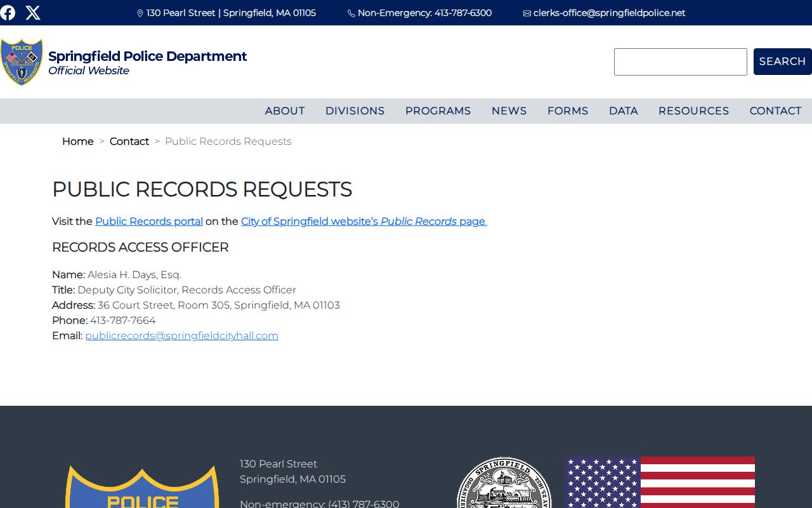Open the News menu
Screen dimensions: 812x508
509,111
